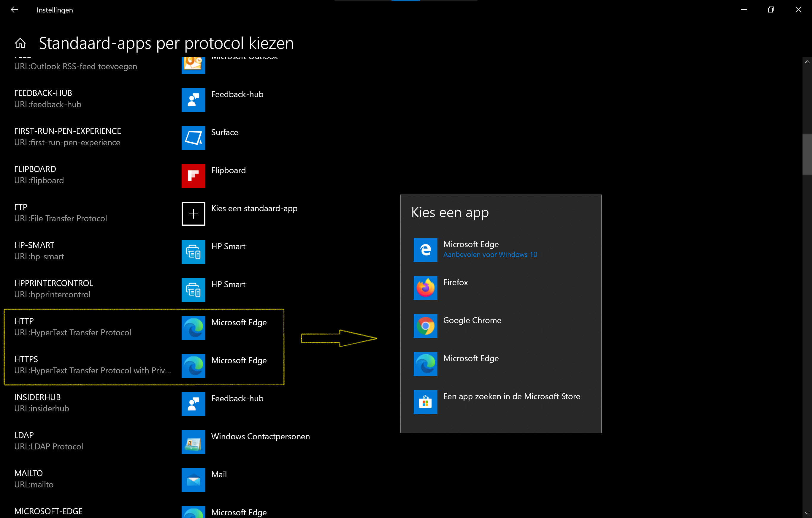
Task: Click the home icon next to the page title
Action: point(20,43)
